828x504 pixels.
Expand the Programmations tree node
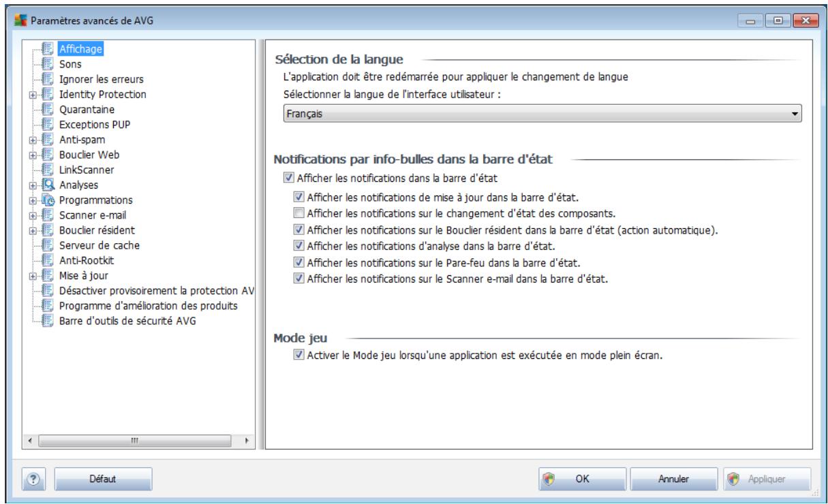click(x=33, y=200)
